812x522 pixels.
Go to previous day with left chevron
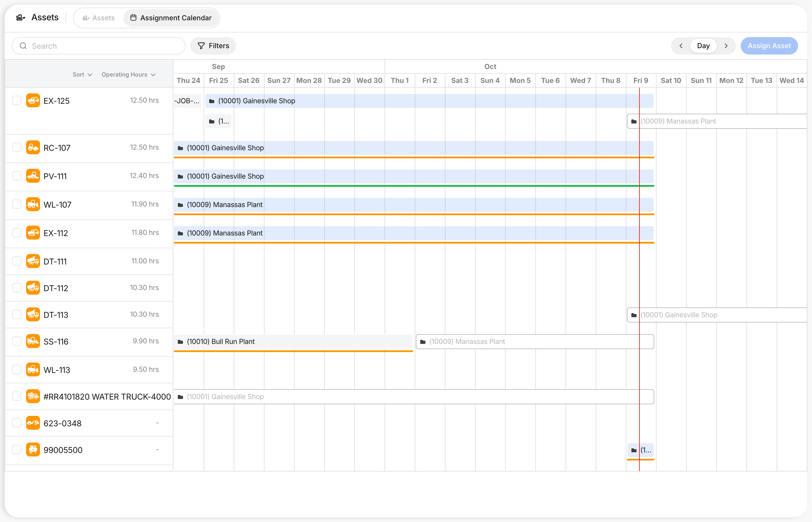coord(681,46)
